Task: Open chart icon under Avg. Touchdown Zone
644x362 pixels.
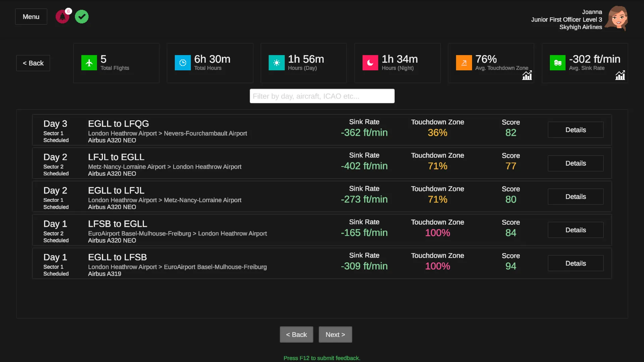Action: (x=527, y=75)
